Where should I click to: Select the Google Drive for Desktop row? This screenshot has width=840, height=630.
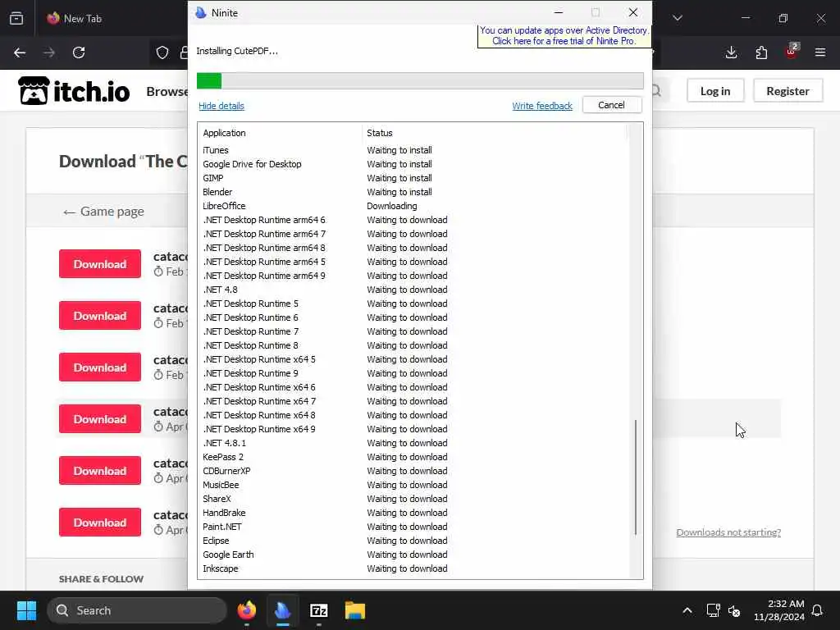[413, 164]
